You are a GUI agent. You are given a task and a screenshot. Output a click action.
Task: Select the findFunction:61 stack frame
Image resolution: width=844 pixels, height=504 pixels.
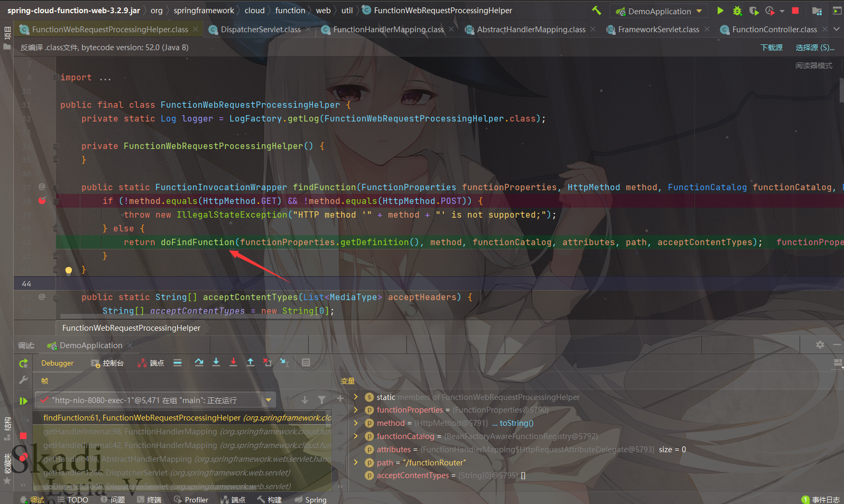[182, 418]
